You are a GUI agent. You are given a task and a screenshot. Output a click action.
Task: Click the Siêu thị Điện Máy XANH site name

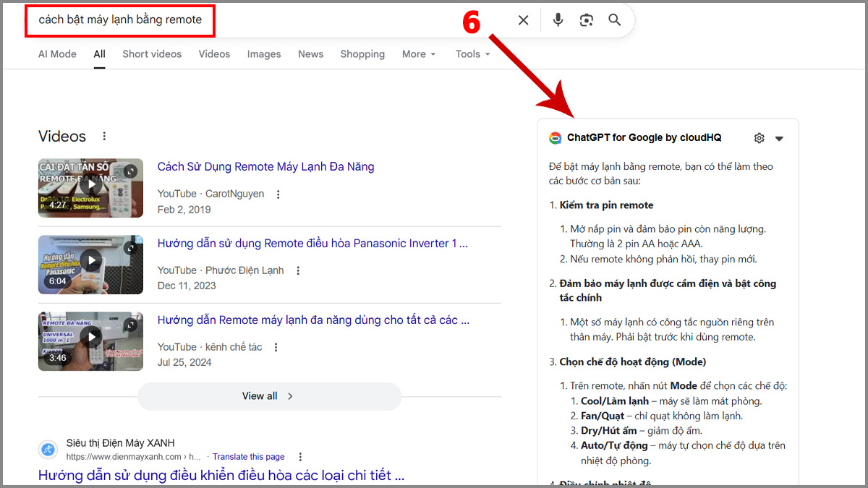point(121,443)
